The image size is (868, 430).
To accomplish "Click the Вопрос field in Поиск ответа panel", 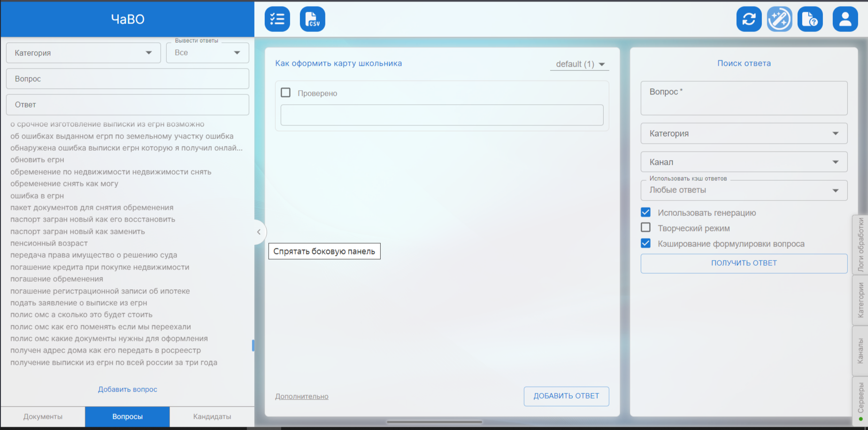I will (x=744, y=98).
